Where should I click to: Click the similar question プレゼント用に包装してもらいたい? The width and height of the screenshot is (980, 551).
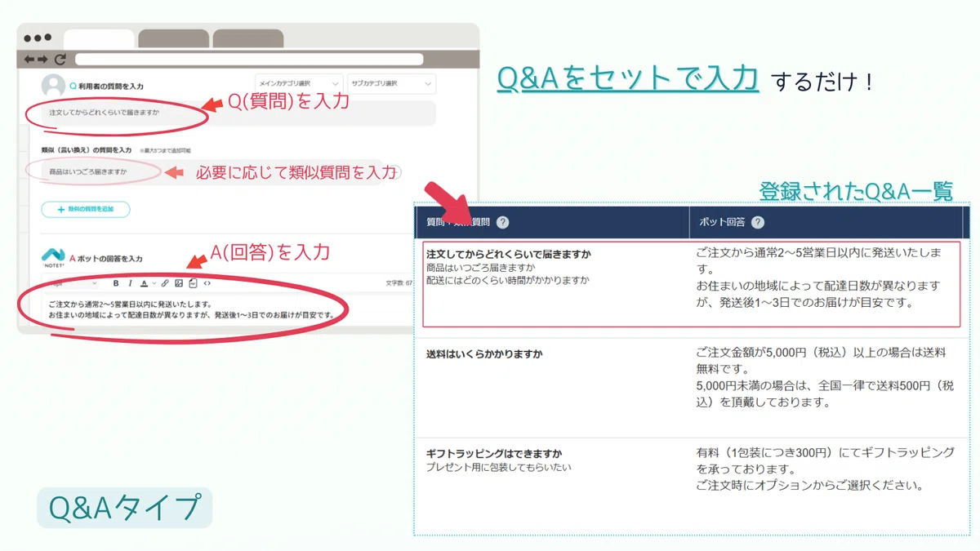pos(499,468)
